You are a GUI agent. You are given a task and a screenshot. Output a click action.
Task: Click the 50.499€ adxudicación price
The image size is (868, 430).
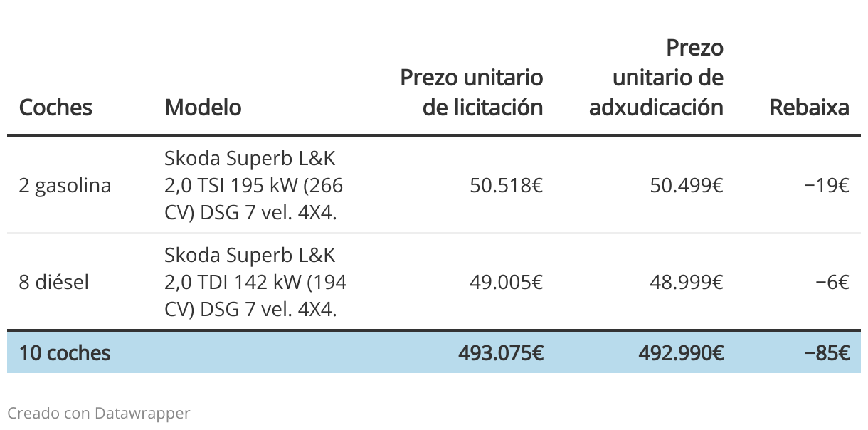coord(687,185)
